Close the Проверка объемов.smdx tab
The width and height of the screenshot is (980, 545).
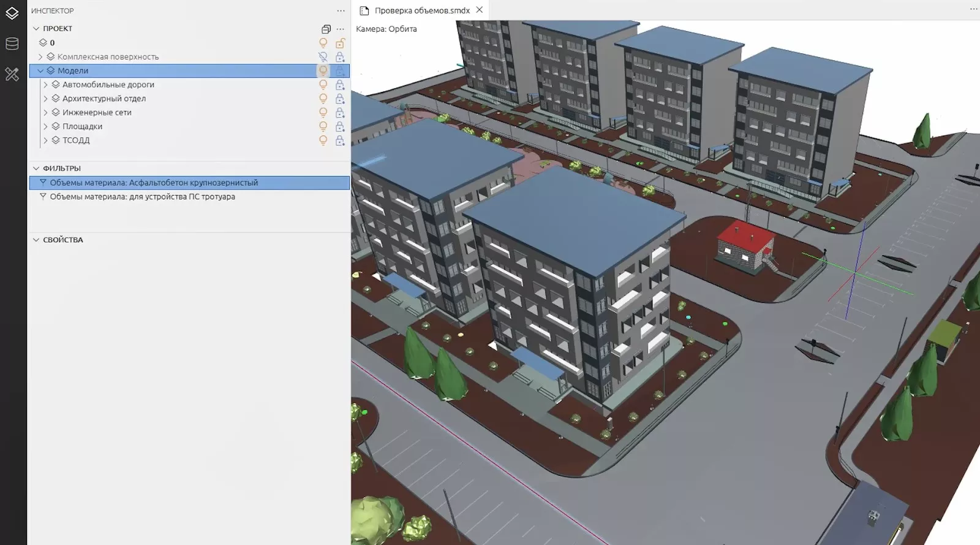480,10
